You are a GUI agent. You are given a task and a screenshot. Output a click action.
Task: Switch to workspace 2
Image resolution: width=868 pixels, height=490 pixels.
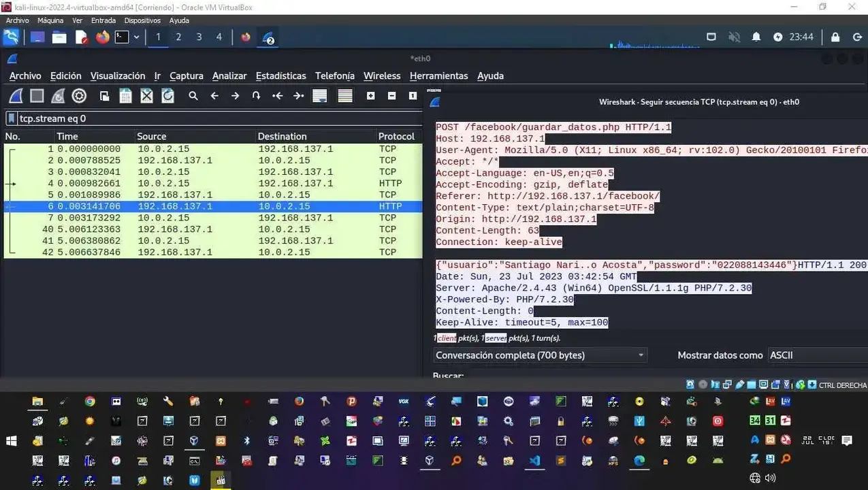[178, 37]
